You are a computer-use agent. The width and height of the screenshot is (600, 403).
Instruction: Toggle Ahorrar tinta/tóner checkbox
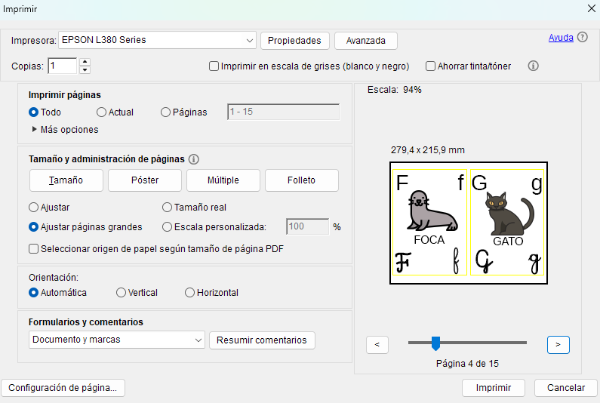431,66
